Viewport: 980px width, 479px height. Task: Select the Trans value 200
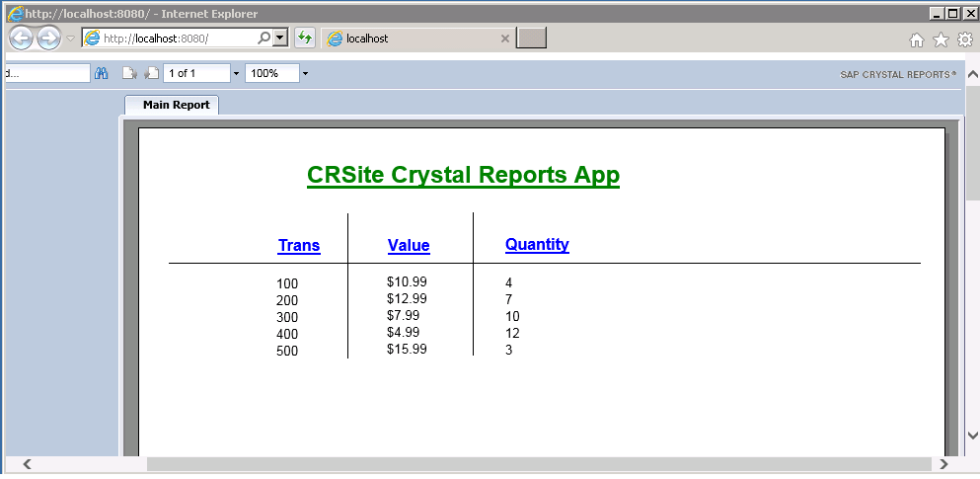(x=287, y=301)
